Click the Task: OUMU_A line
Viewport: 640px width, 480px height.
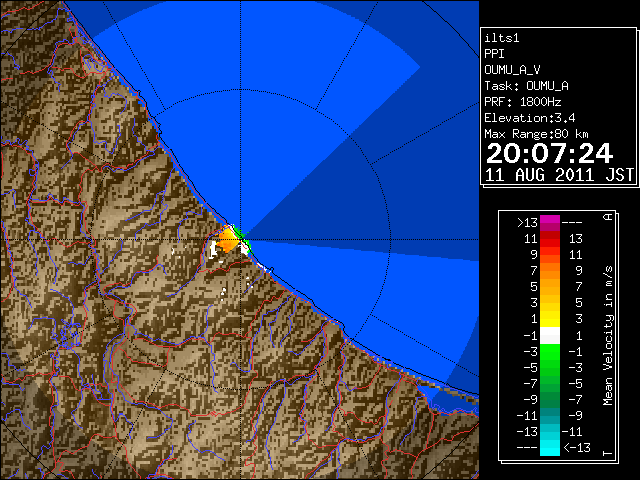(527, 86)
